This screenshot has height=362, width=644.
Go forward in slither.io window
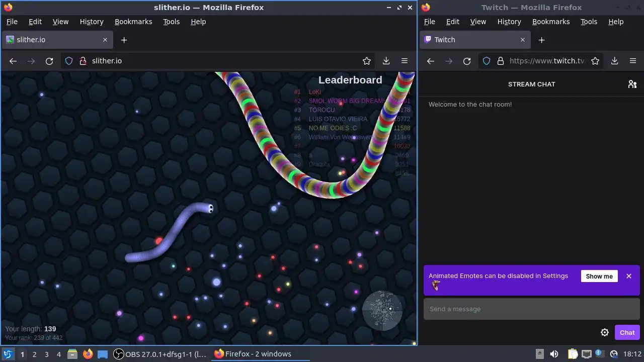[x=31, y=61]
